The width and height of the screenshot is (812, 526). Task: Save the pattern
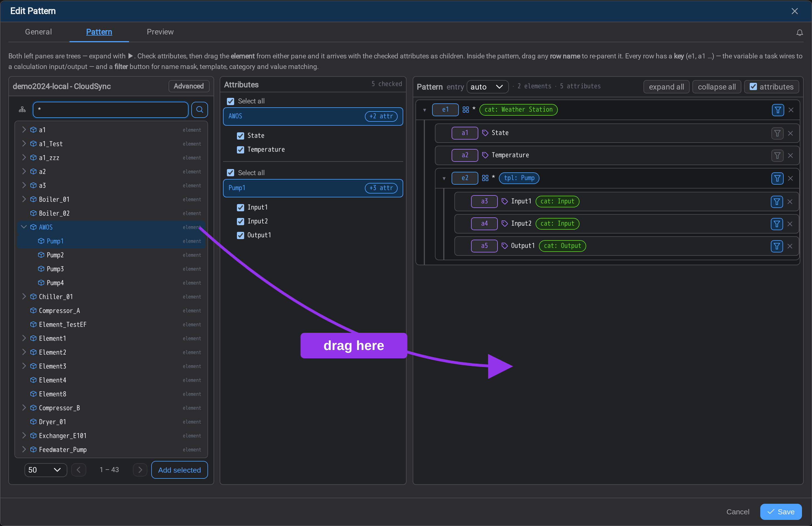coord(781,512)
